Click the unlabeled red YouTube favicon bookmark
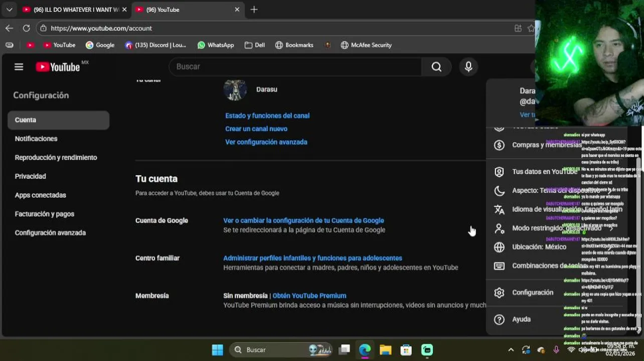This screenshot has width=644, height=361. tap(30, 45)
